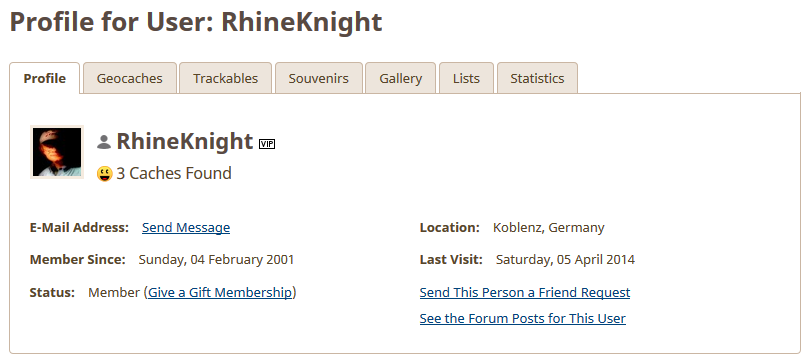Screen dimensions: 810x362
Task: Open the Trackables tab
Action: click(225, 78)
